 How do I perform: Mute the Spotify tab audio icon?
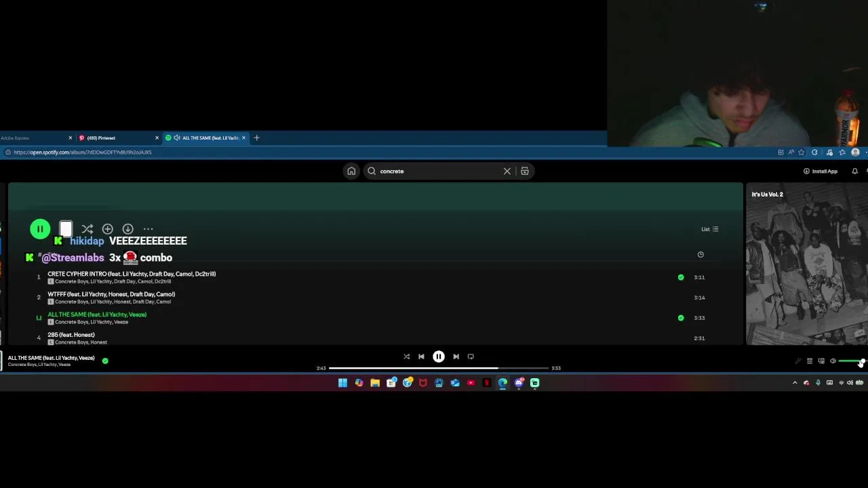(177, 138)
